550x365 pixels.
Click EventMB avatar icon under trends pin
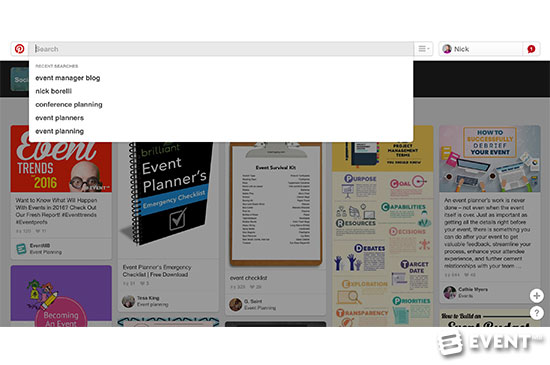pos(21,249)
